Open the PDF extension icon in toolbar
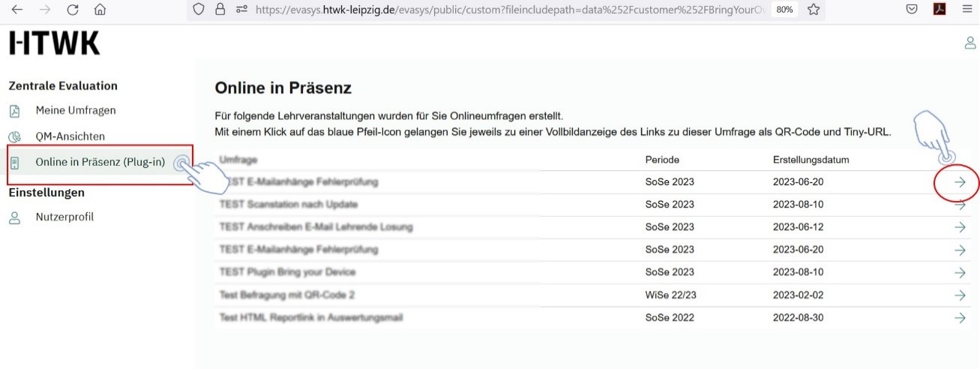Screen dimensions: 980x369 tap(937, 10)
